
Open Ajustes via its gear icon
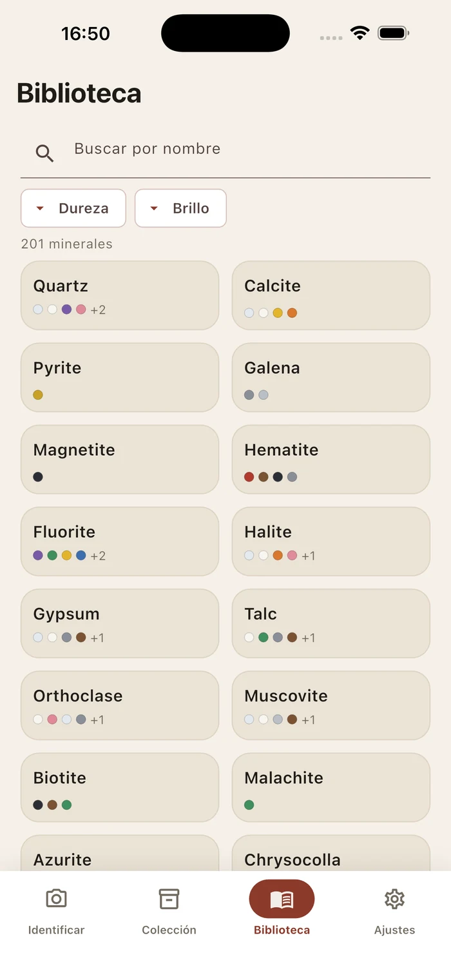(394, 898)
